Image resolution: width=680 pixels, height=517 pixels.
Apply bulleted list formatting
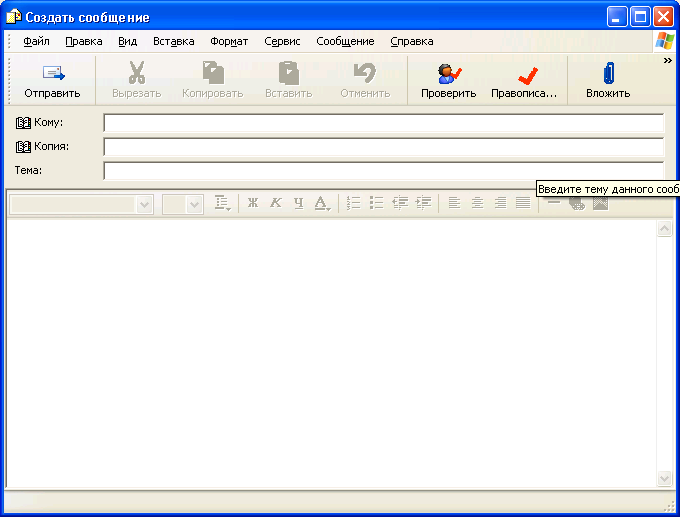pos(376,203)
